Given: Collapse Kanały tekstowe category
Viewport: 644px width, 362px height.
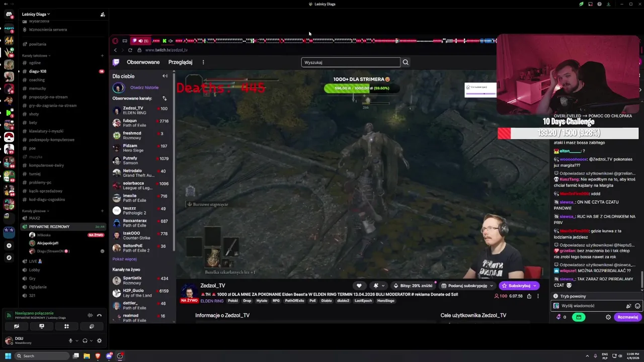Looking at the screenshot, I should coord(36,55).
